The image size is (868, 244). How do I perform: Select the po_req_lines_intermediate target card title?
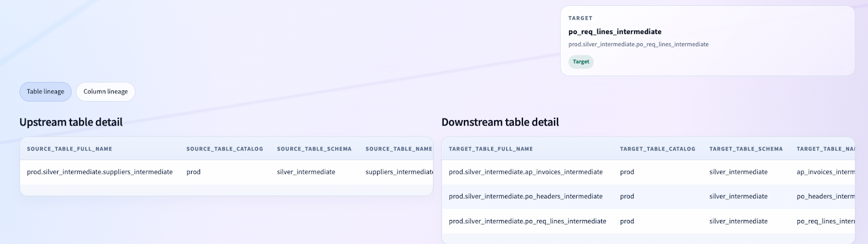click(x=615, y=32)
